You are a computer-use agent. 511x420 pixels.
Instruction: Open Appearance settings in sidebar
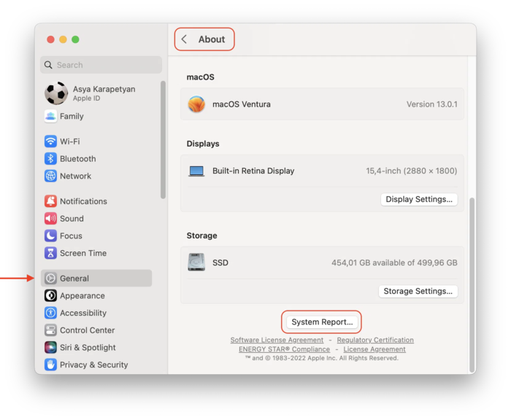[82, 296]
